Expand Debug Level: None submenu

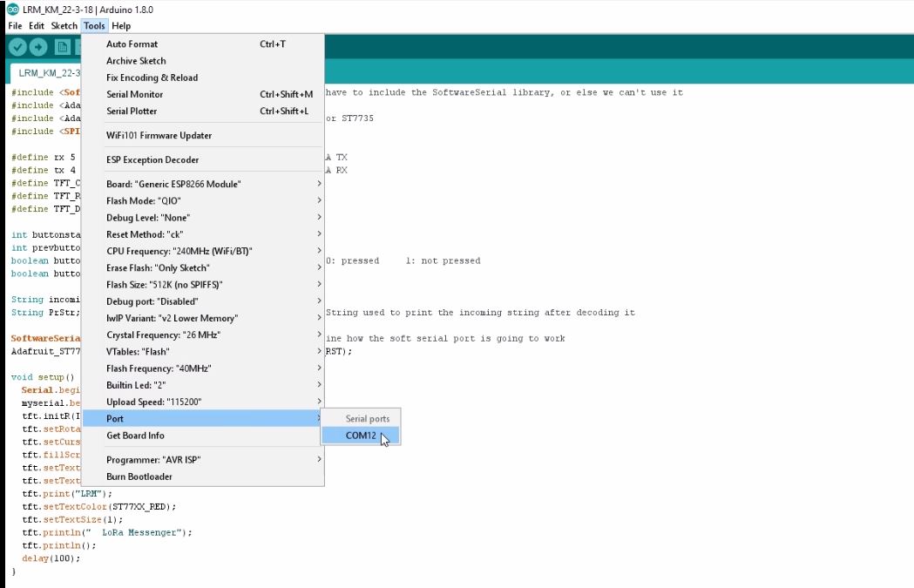tap(202, 218)
